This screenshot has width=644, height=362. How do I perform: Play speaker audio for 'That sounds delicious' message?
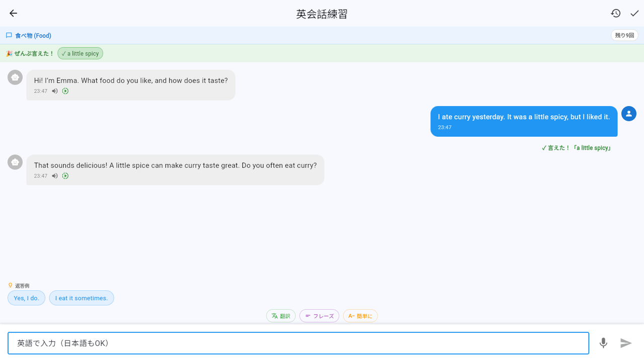(x=55, y=176)
